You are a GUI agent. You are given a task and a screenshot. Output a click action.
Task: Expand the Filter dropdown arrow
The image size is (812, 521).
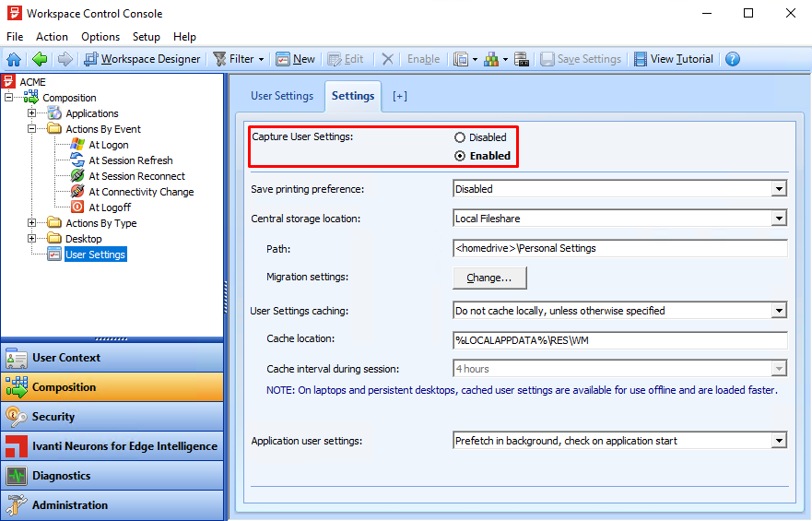(x=261, y=60)
